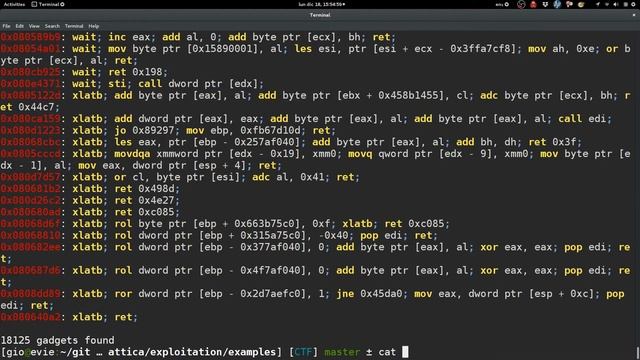Open the clock and calendar in top bar
Viewport: 640px width, 360px height.
[322, 4]
